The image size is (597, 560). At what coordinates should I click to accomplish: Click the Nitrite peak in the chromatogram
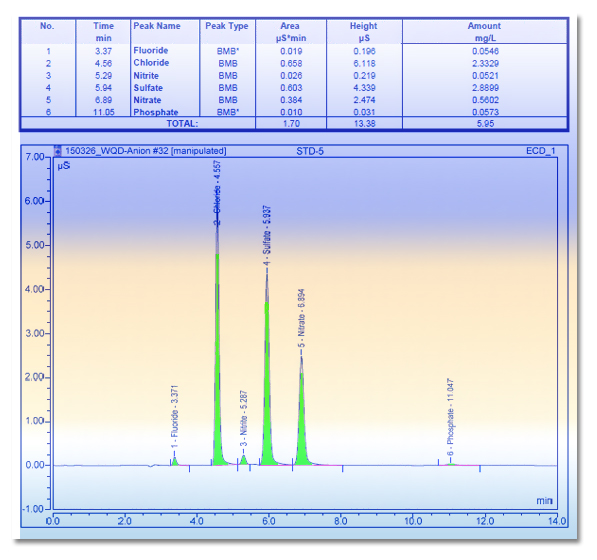click(244, 460)
